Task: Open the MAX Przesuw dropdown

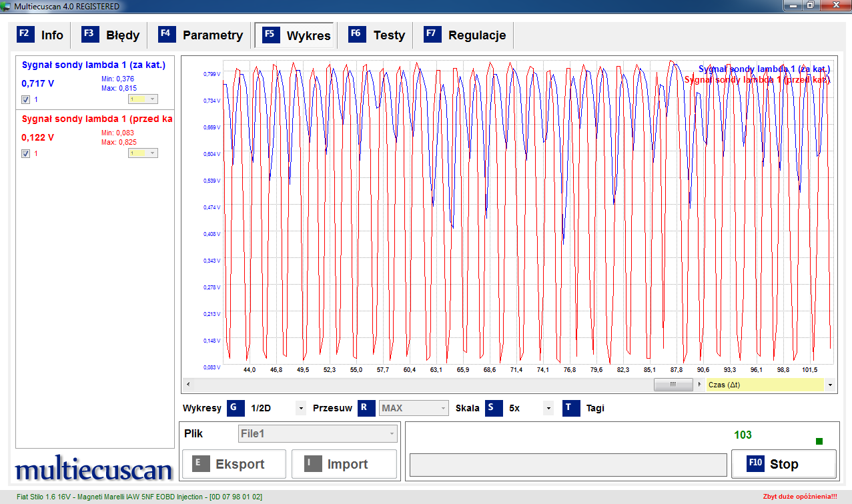Action: pos(414,408)
